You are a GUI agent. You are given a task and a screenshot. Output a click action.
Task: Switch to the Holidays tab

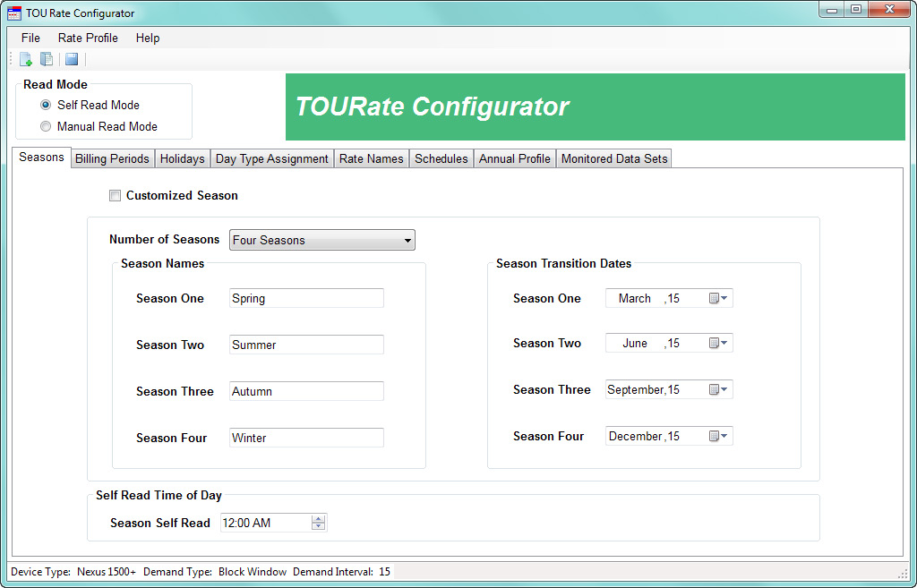183,159
